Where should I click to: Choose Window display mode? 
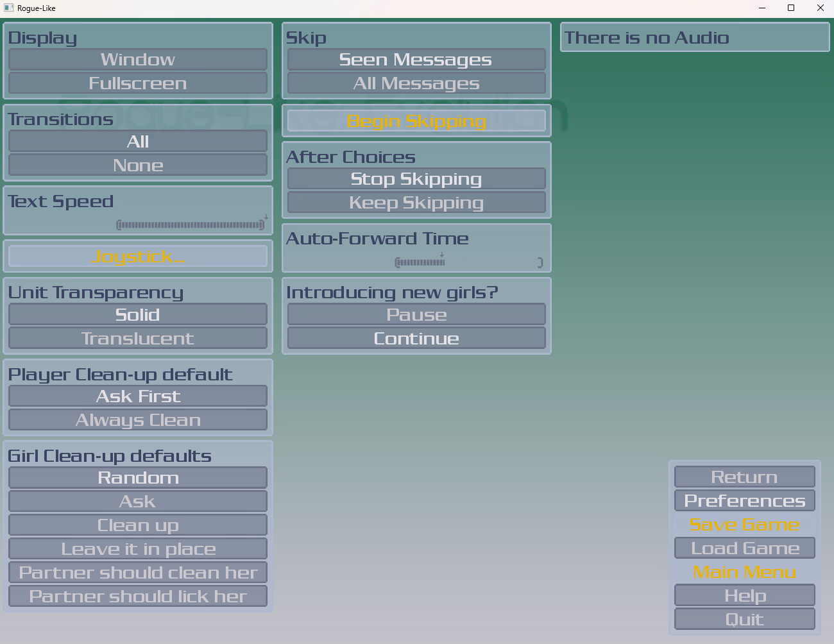click(x=138, y=60)
